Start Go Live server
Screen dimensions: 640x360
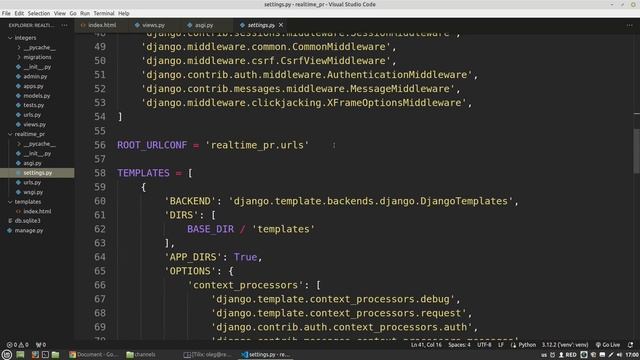click(x=608, y=345)
